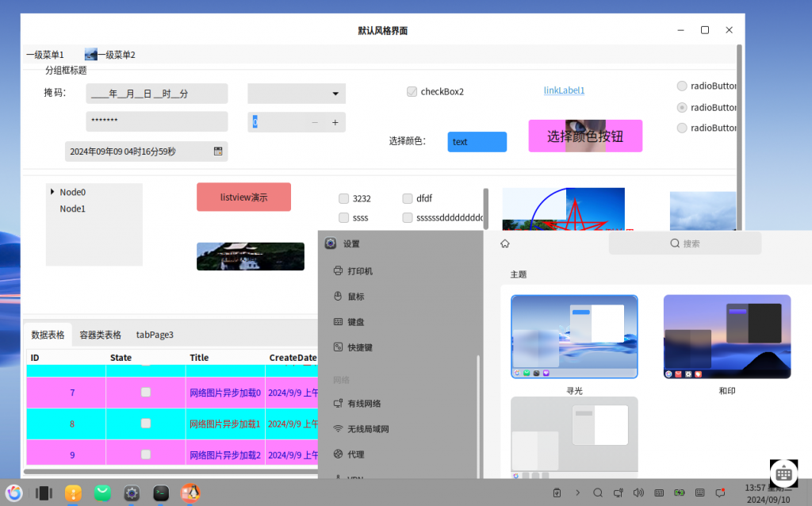This screenshot has height=506, width=812.
Task: Click the blue color swatch labeled text
Action: coord(477,141)
